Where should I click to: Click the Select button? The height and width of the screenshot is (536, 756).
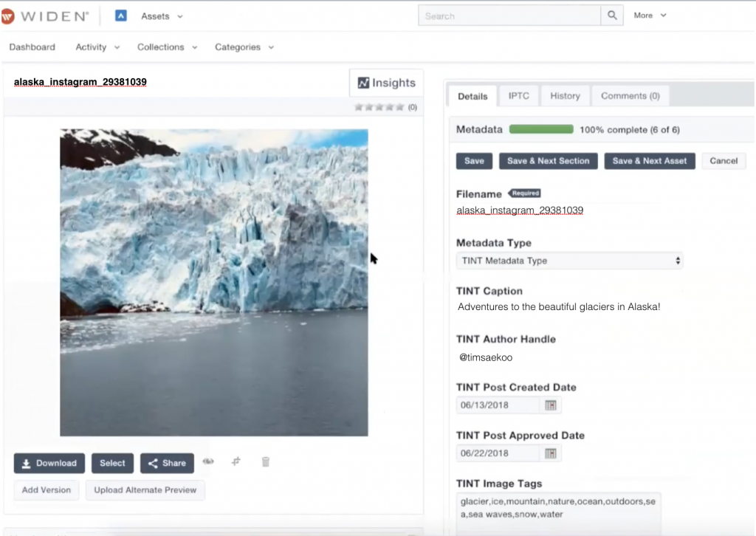[x=112, y=463]
